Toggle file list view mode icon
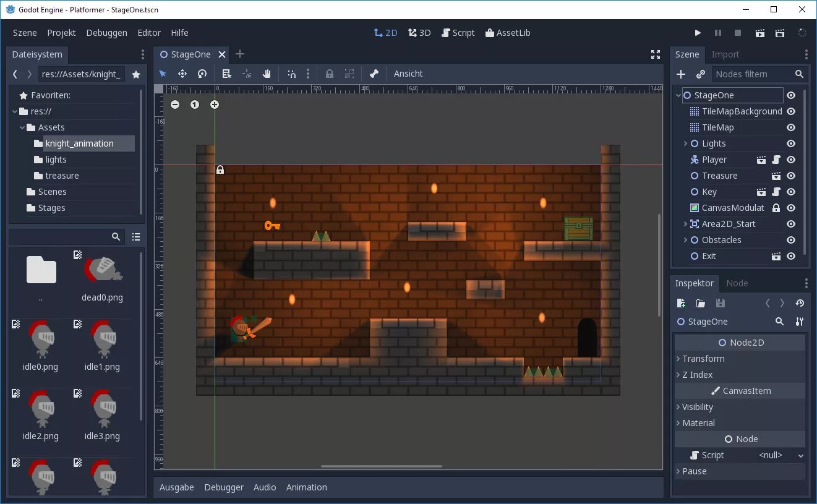Image resolution: width=817 pixels, height=504 pixels. (x=136, y=237)
